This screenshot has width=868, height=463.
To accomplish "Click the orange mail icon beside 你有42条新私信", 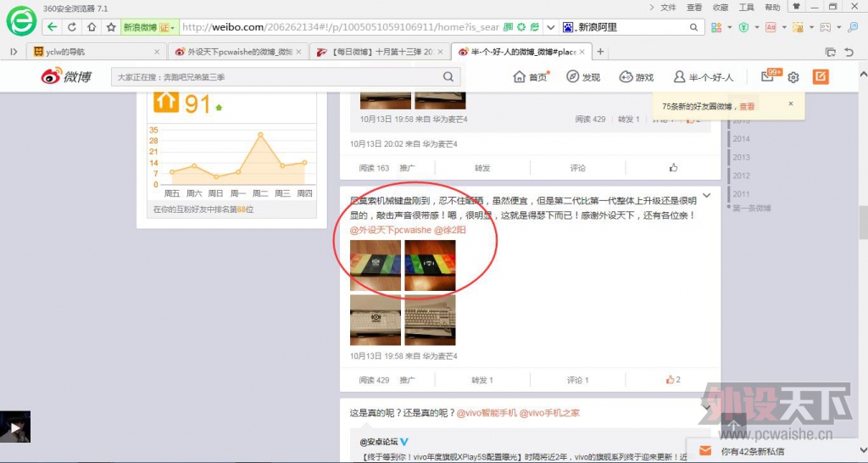I will pyautogui.click(x=705, y=451).
